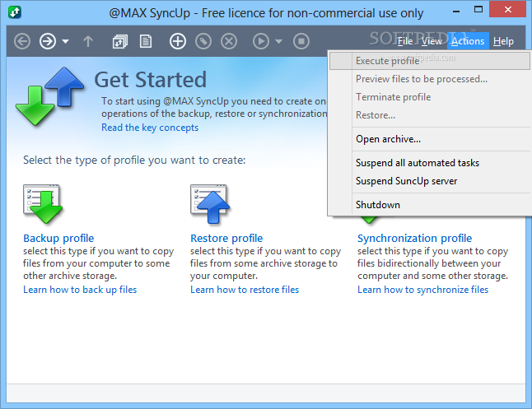Screen dimensions: 532x409
Task: Open the log document toolbar icon
Action: pyautogui.click(x=146, y=41)
